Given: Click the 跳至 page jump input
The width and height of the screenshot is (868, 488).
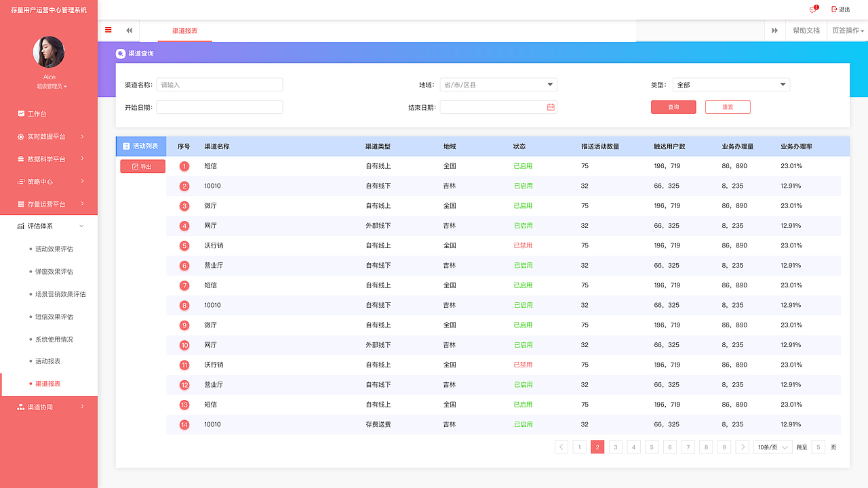Looking at the screenshot, I should click(818, 447).
